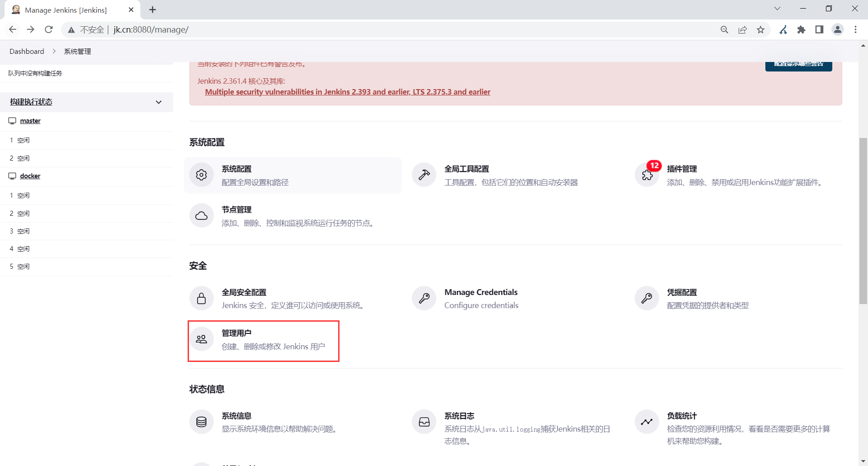868x466 pixels.
Task: Open the 凭据配置 key icon
Action: [x=647, y=298]
